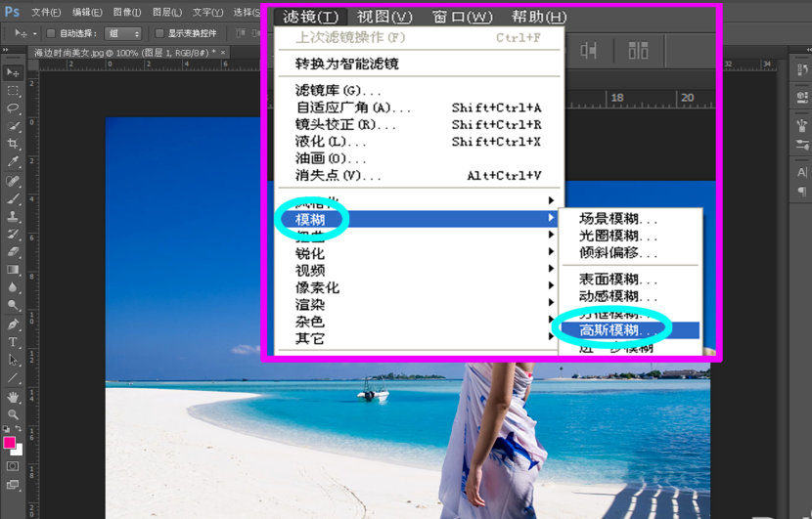Toggle Quick Mask mode icon

pyautogui.click(x=13, y=466)
